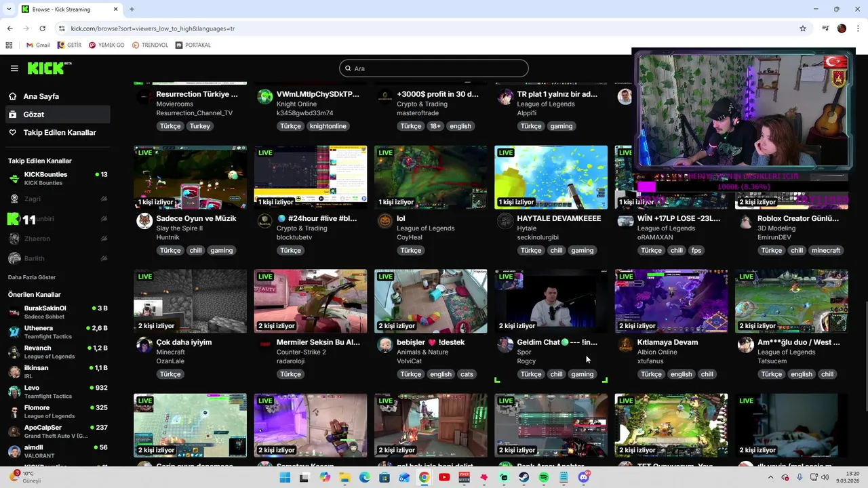
Task: Expand Daha Fazla Göster list
Action: [x=32, y=277]
